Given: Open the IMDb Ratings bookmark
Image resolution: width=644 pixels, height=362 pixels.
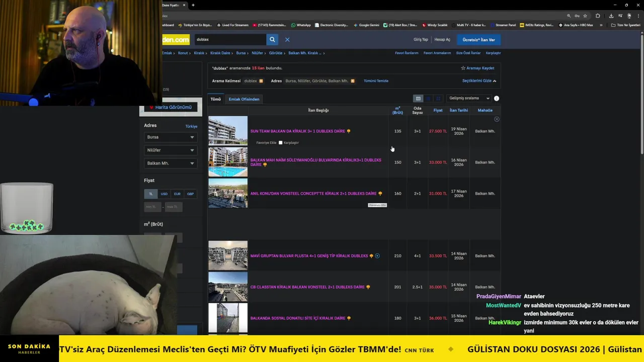Looking at the screenshot, I should point(537,25).
